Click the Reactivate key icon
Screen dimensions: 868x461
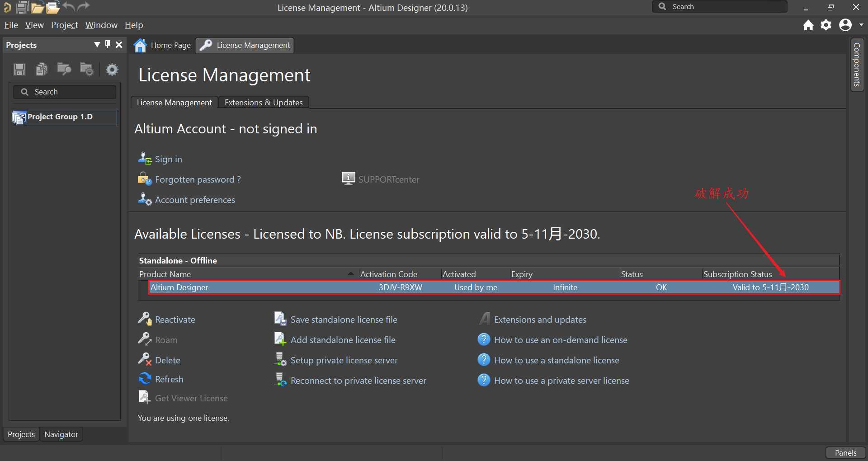145,319
